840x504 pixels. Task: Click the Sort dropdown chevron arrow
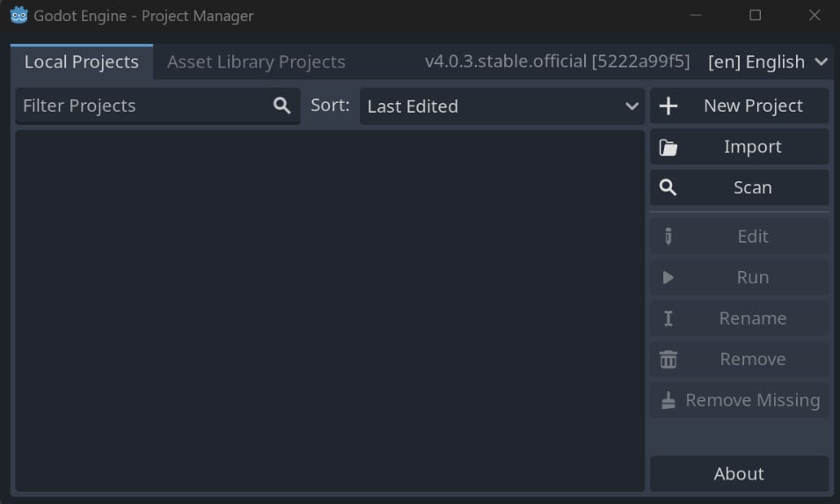[x=632, y=106]
